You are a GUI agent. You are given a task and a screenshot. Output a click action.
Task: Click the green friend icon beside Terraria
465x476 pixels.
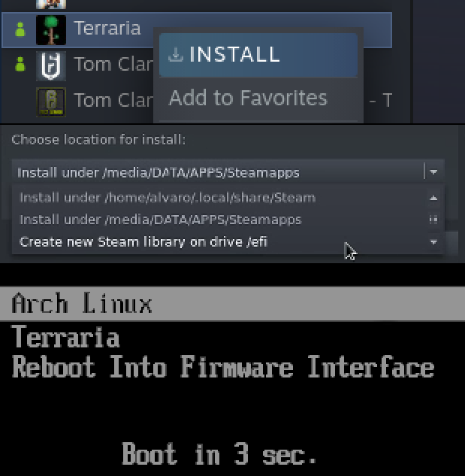coord(20,30)
